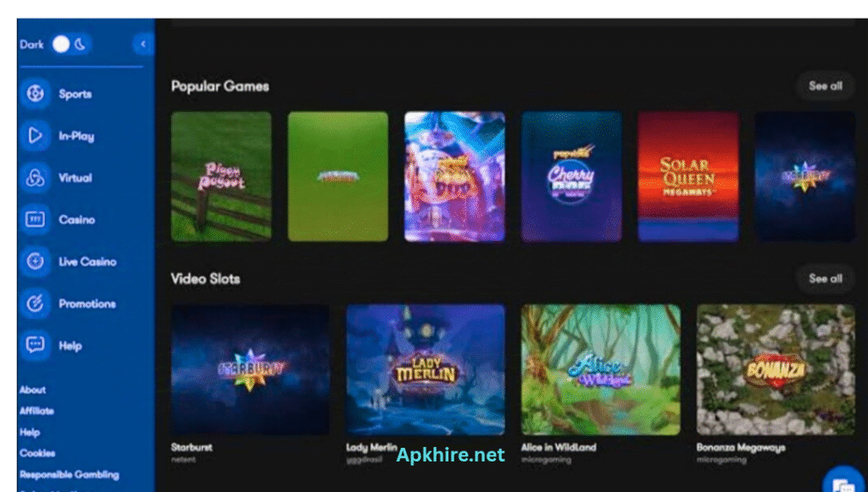Open the Starburst tile in Popular Games
868x492 pixels.
click(805, 176)
